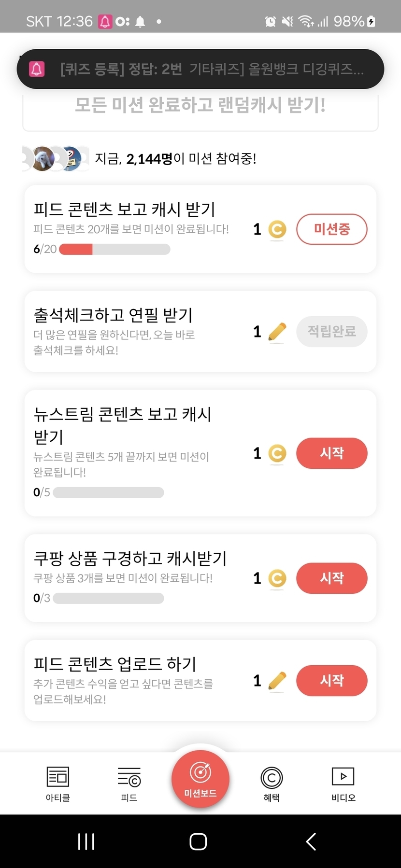Image resolution: width=401 pixels, height=868 pixels.
Task: Start the 뉴스트림 콘텐츠 mission
Action: point(331,453)
